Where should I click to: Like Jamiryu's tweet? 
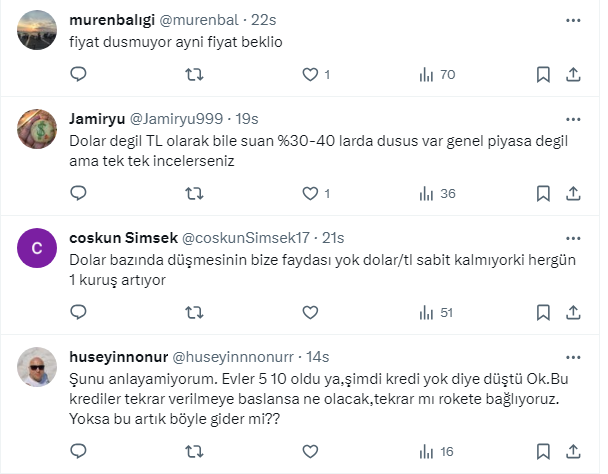click(x=310, y=193)
